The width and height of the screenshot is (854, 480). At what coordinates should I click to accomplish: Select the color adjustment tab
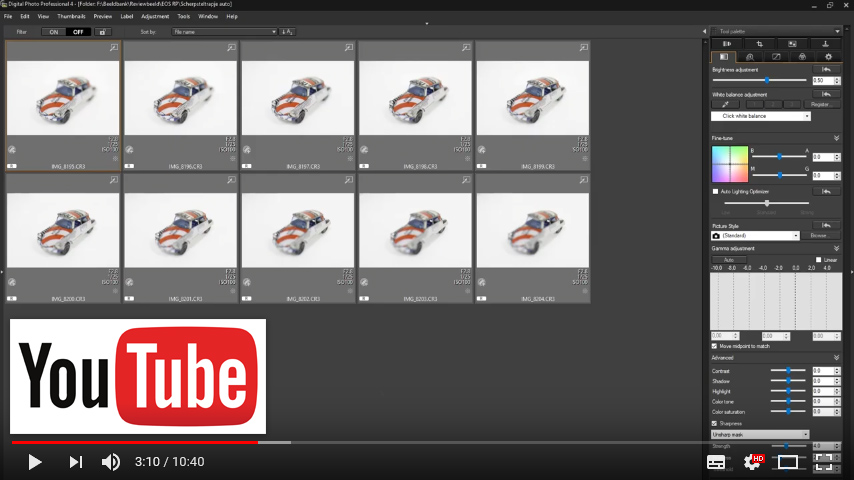tap(802, 57)
